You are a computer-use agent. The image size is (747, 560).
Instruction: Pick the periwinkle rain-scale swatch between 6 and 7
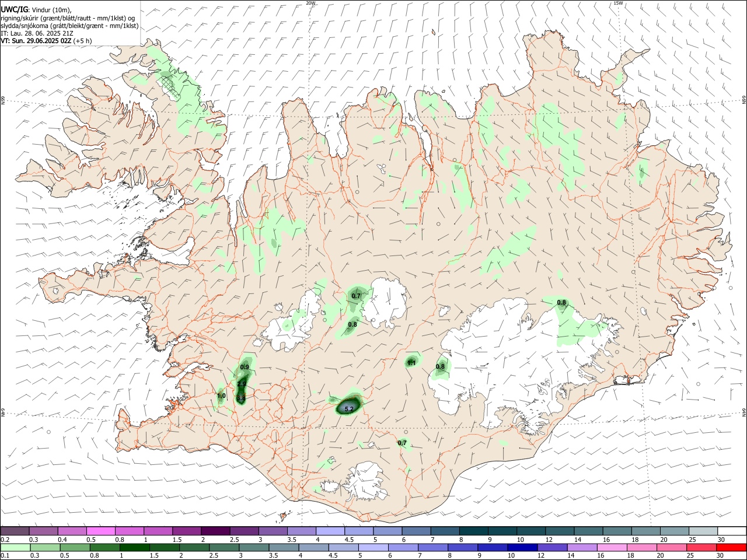tap(404, 547)
